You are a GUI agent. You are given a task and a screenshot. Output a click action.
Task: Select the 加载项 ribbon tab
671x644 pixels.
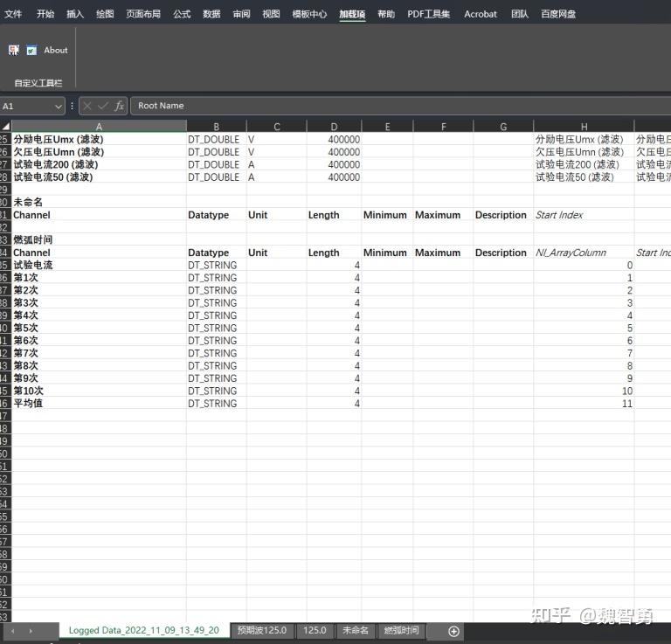[352, 14]
